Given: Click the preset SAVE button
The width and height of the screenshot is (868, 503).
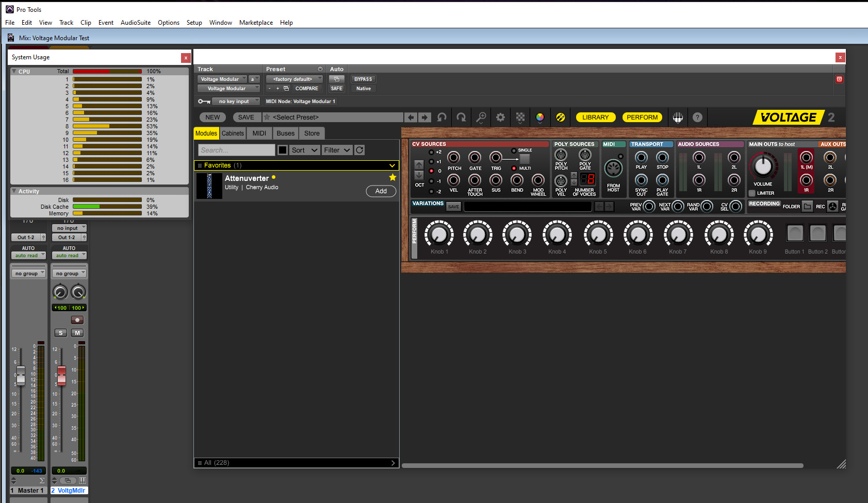Looking at the screenshot, I should click(246, 118).
